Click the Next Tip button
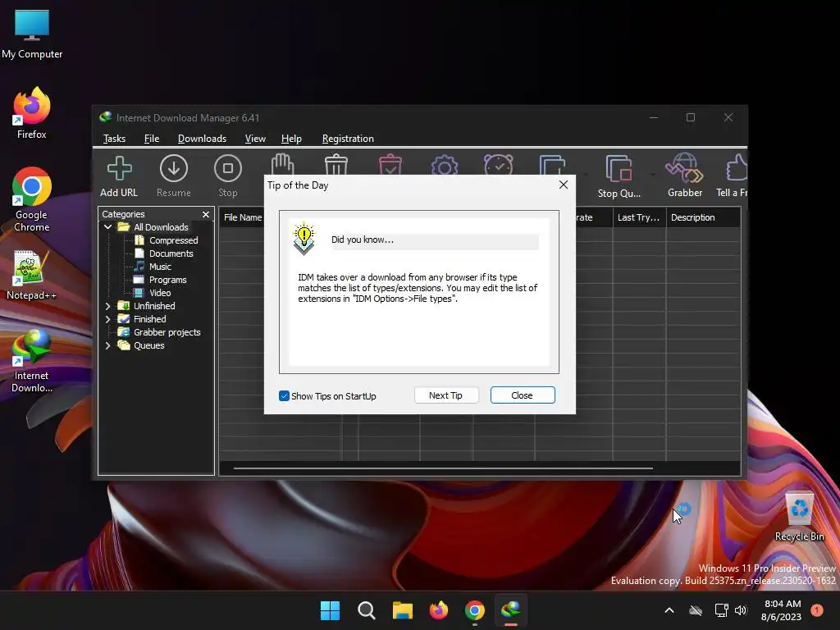This screenshot has width=840, height=630. pyautogui.click(x=446, y=395)
